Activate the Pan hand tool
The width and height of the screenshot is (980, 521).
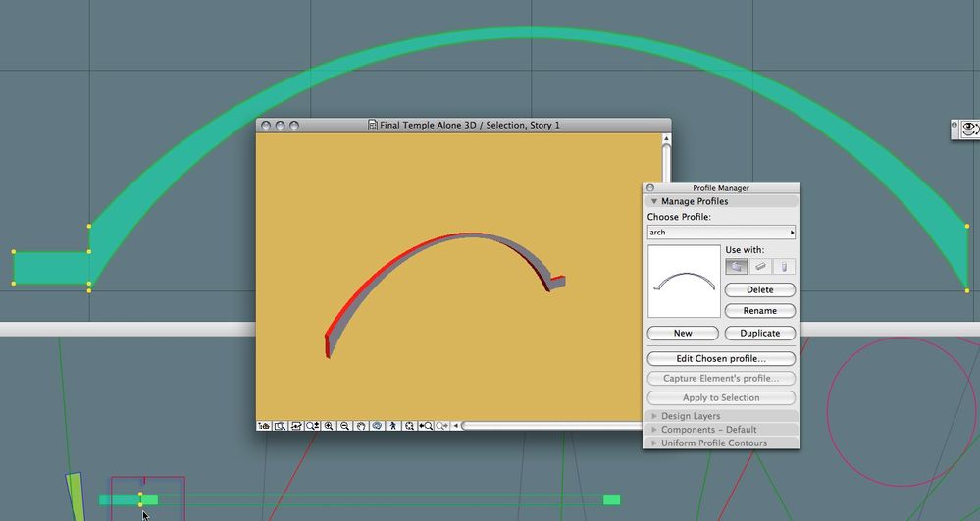(361, 426)
